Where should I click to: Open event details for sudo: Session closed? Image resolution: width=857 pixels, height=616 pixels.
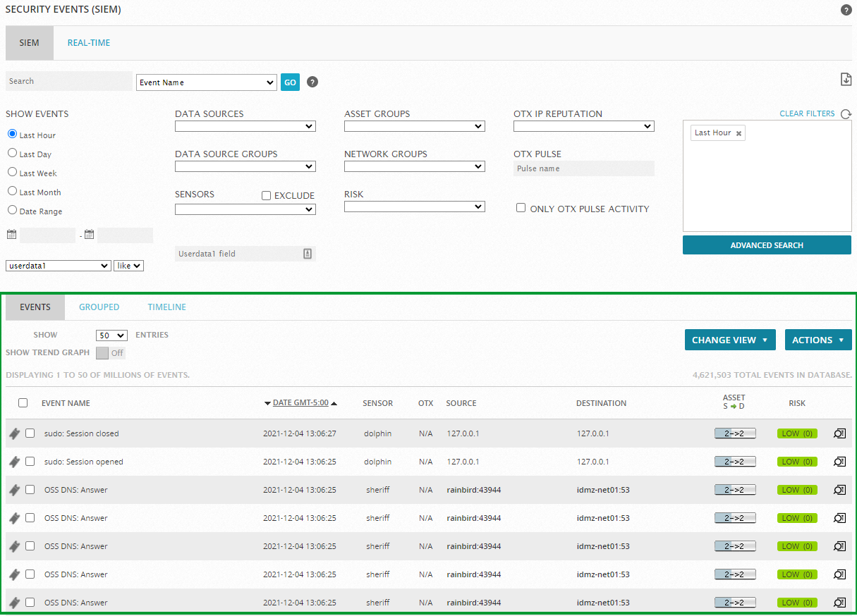(839, 433)
